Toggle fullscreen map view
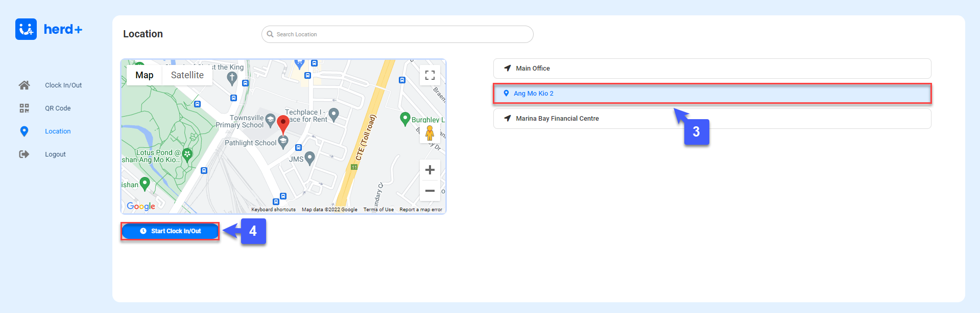Viewport: 980px width, 313px height. coord(430,75)
